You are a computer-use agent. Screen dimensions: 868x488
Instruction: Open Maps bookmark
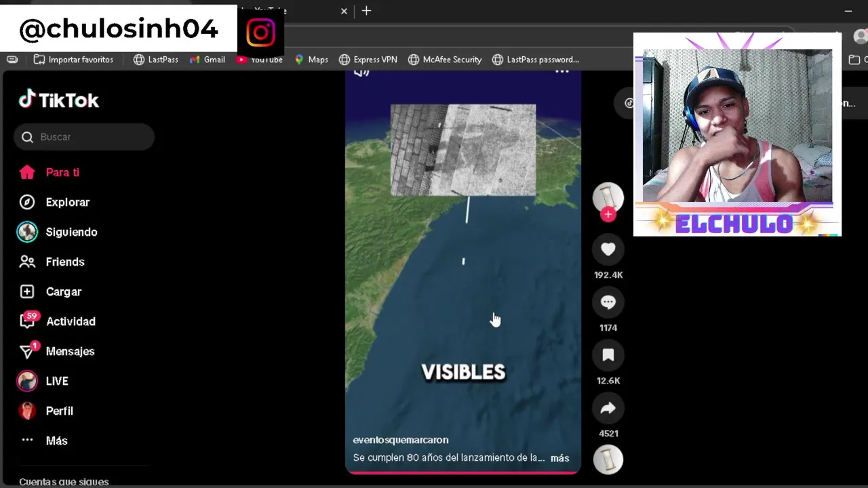pos(311,60)
